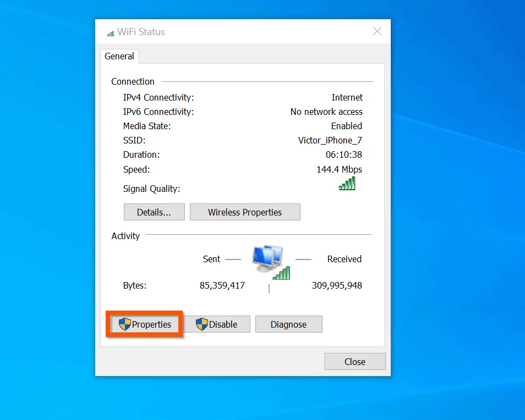Image resolution: width=525 pixels, height=420 pixels.
Task: Click the green Signal Quality bars icon
Action: pos(347,184)
